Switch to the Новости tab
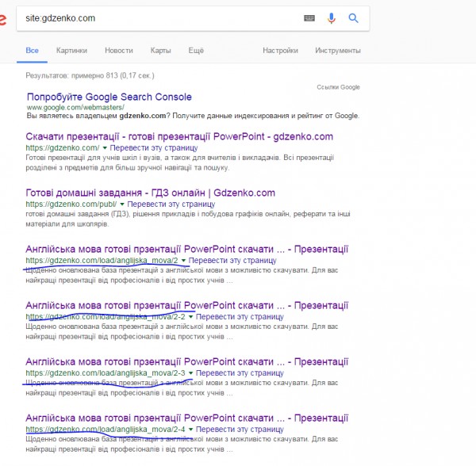476x466 pixels. [x=119, y=51]
